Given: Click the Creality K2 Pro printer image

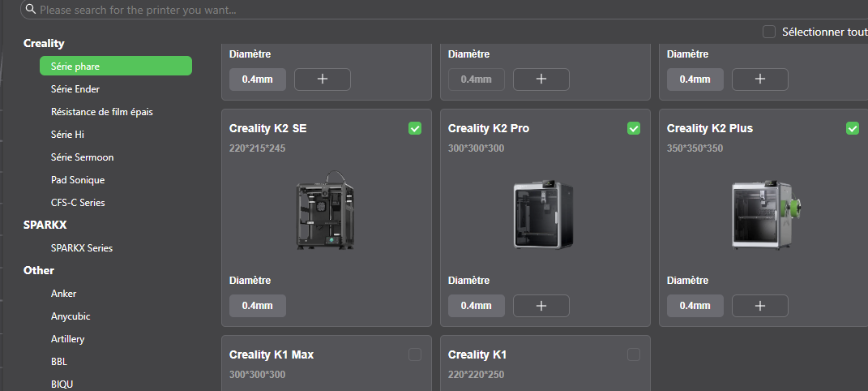Looking at the screenshot, I should click(544, 214).
